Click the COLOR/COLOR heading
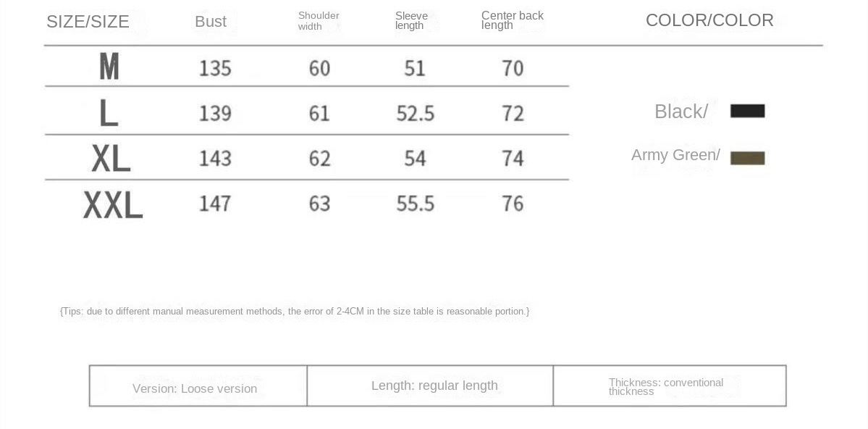Image resolution: width=868 pixels, height=429 pixels. point(709,20)
